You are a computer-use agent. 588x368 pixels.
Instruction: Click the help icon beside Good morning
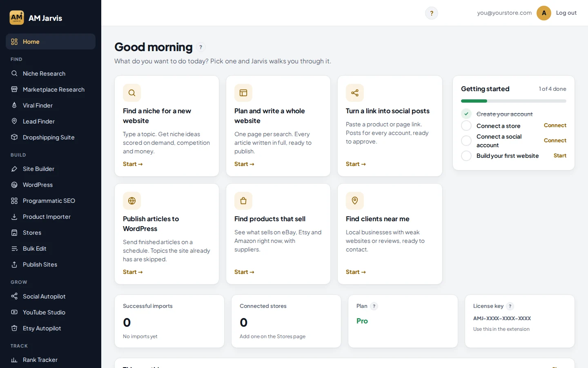tap(200, 47)
